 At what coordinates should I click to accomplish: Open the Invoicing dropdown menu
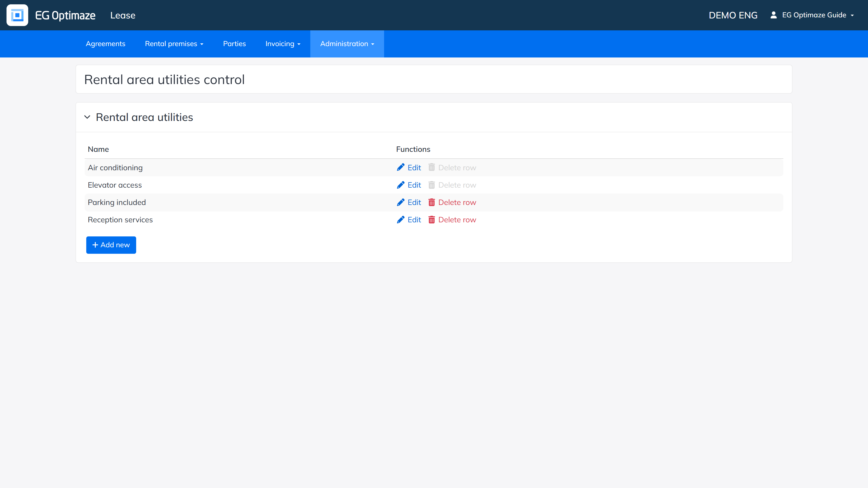tap(283, 44)
